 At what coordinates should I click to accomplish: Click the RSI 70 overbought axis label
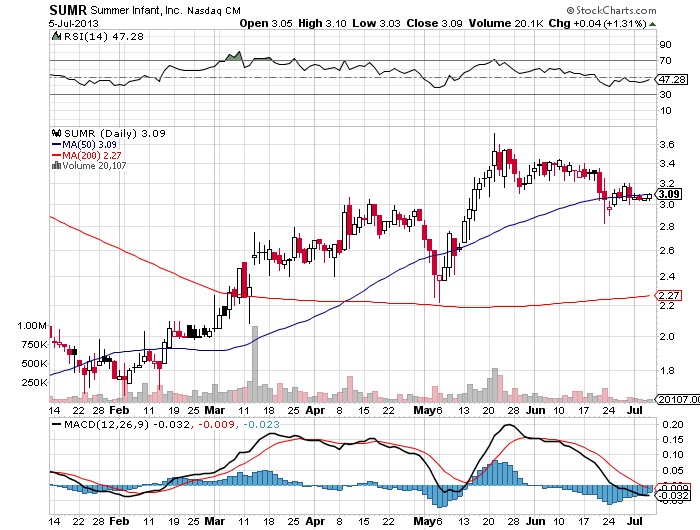pos(666,60)
